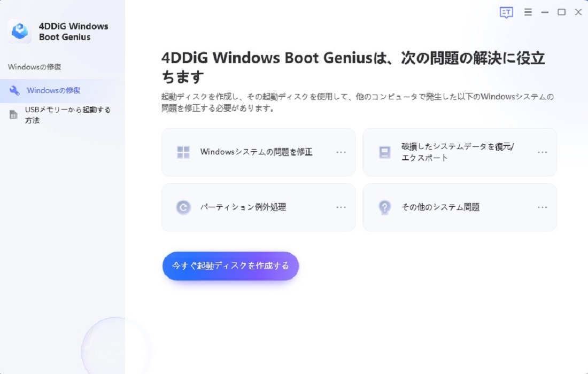The image size is (588, 374).
Task: Click the grid icon on Windowsシステムの問題を修正 card
Action: [x=183, y=152]
